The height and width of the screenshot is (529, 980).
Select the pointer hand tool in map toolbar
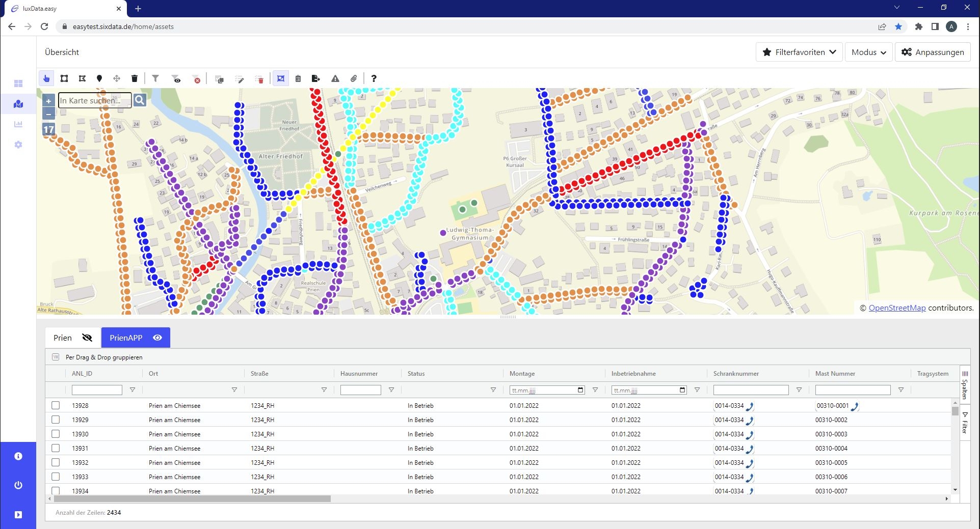(46, 78)
